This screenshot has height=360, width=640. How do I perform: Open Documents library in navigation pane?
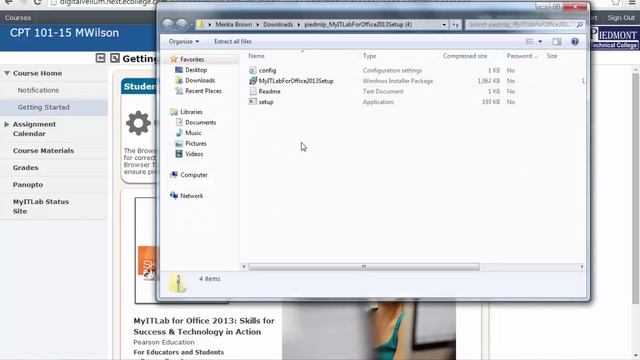(200, 122)
